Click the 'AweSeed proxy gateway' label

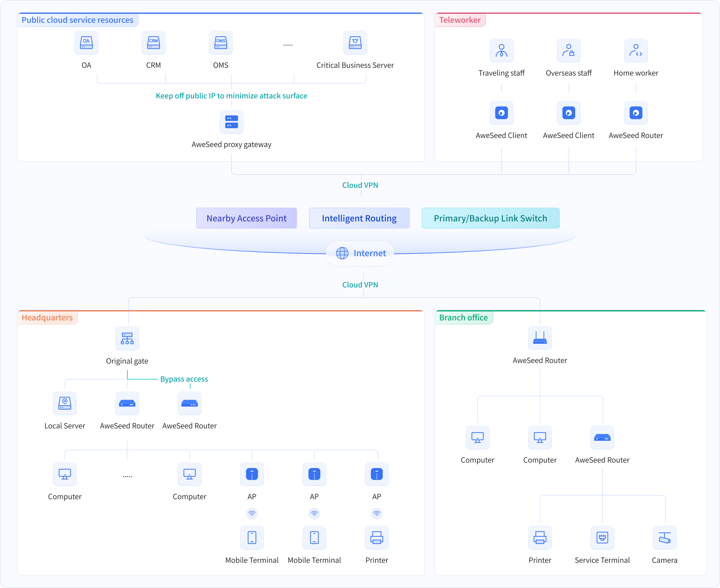[231, 145]
